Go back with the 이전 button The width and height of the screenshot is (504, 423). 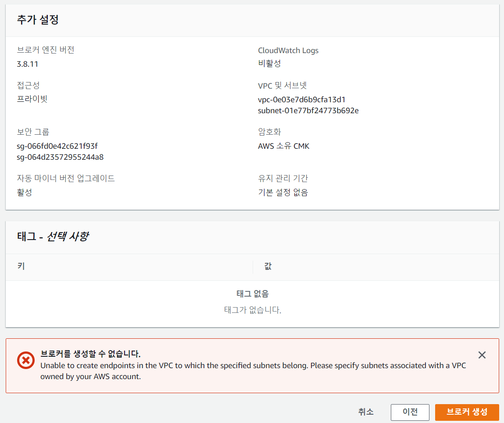(410, 412)
